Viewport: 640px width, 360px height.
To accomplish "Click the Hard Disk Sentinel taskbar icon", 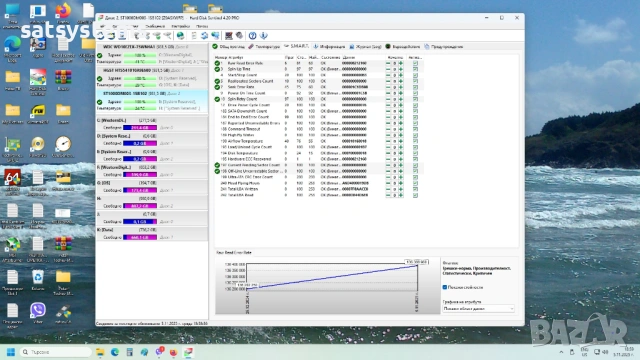I will [188, 352].
